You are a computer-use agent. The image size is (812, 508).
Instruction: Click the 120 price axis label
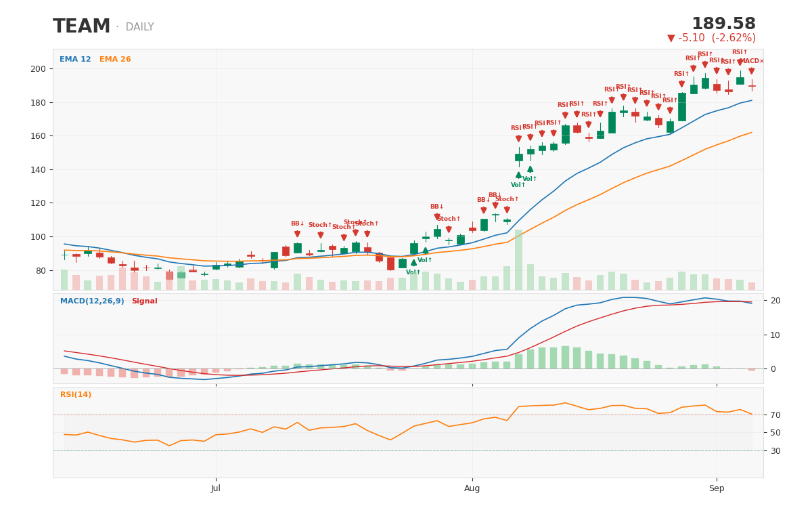tap(38, 203)
